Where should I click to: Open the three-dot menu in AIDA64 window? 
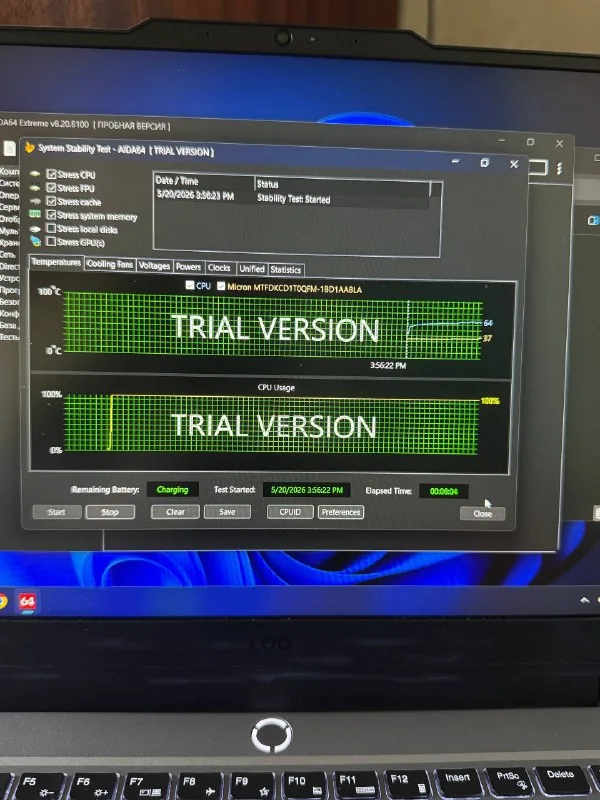(560, 168)
